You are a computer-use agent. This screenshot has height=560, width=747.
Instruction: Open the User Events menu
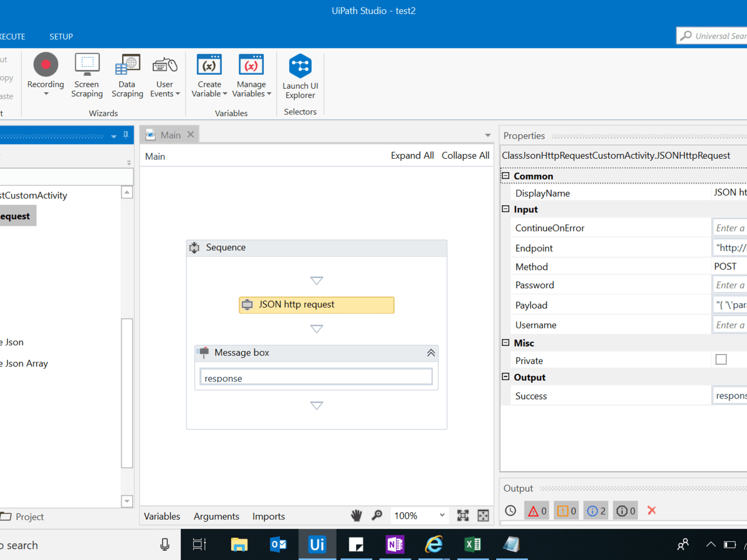[x=165, y=75]
